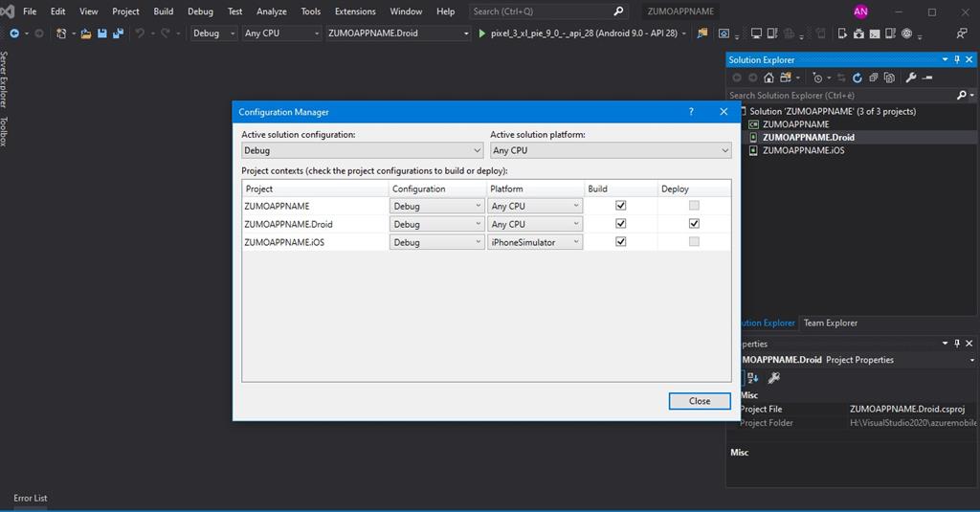
Task: Open Platform dropdown for ZUMOAPPNAME.Droid row
Action: click(535, 224)
